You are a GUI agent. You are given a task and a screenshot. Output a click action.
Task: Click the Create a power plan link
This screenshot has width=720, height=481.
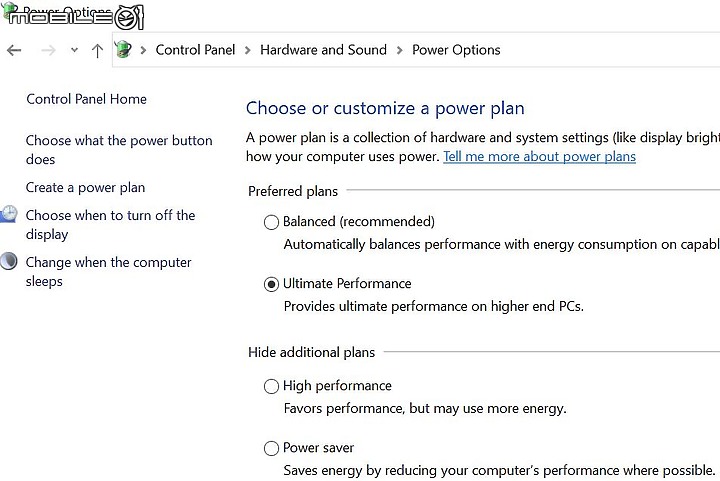[85, 187]
